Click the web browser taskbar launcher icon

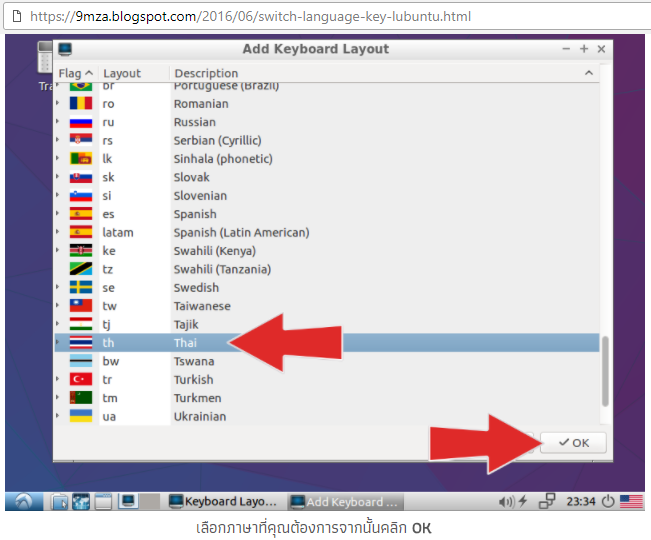(x=81, y=501)
